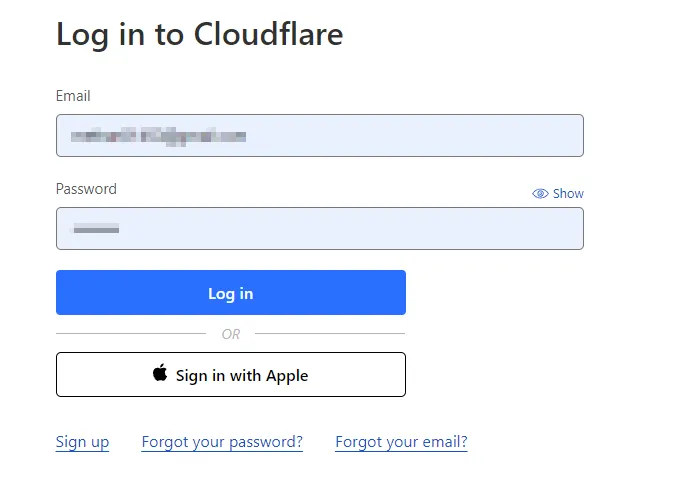Image resolution: width=678 pixels, height=478 pixels.
Task: Click the Apple logo icon
Action: (x=160, y=374)
